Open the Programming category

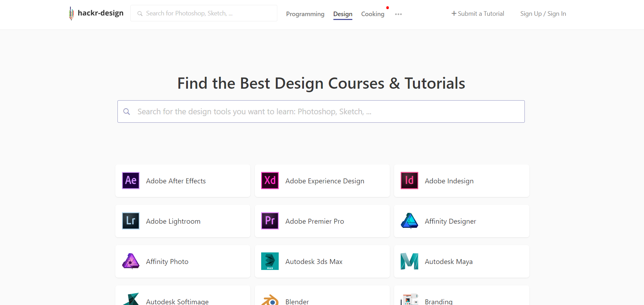coord(305,14)
